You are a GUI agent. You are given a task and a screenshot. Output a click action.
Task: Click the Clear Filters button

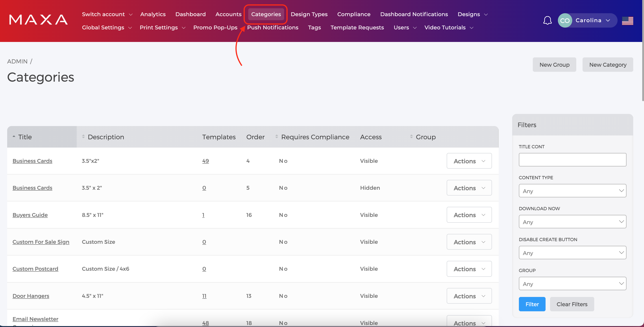point(572,304)
